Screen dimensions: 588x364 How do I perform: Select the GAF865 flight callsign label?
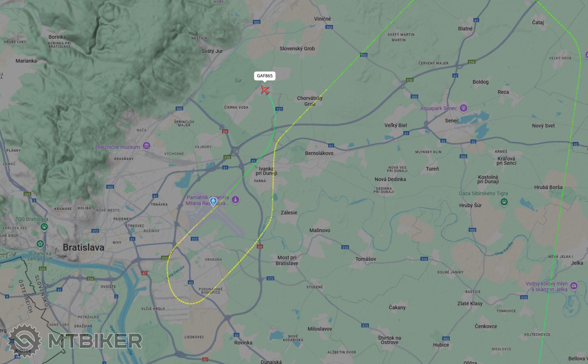tap(265, 76)
